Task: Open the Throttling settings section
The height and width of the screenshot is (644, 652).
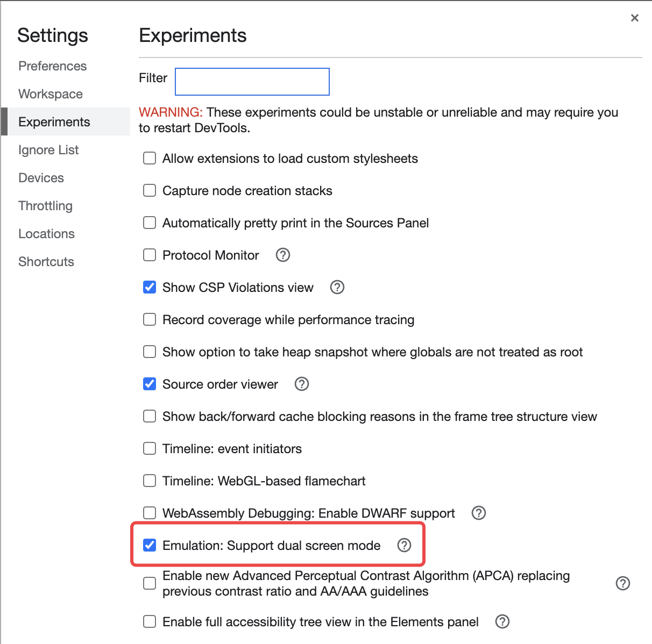Action: pos(45,205)
